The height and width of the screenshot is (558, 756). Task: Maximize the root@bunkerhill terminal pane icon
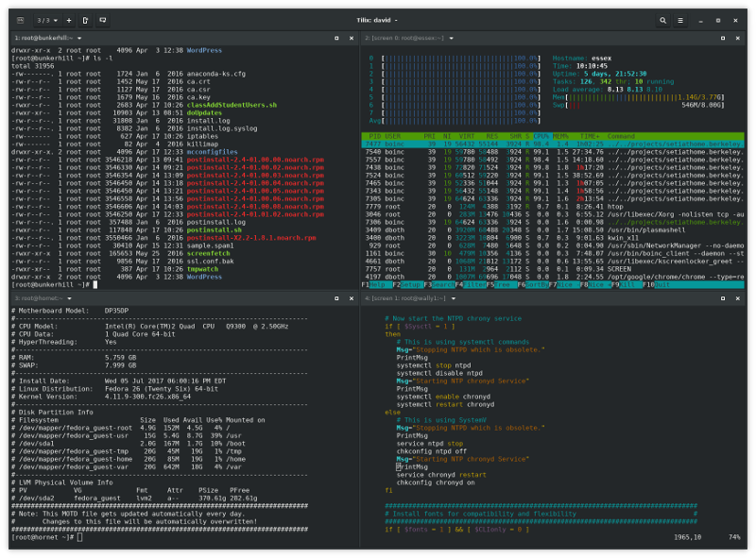pyautogui.click(x=336, y=39)
